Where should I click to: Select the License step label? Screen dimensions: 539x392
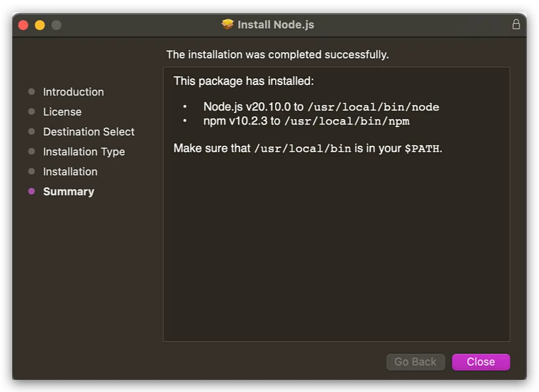(x=62, y=112)
